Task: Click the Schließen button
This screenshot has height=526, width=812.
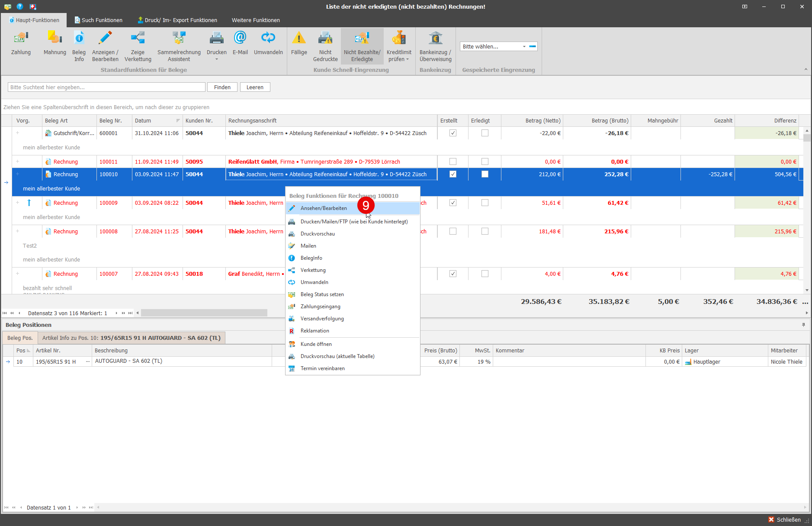Action: coord(784,520)
